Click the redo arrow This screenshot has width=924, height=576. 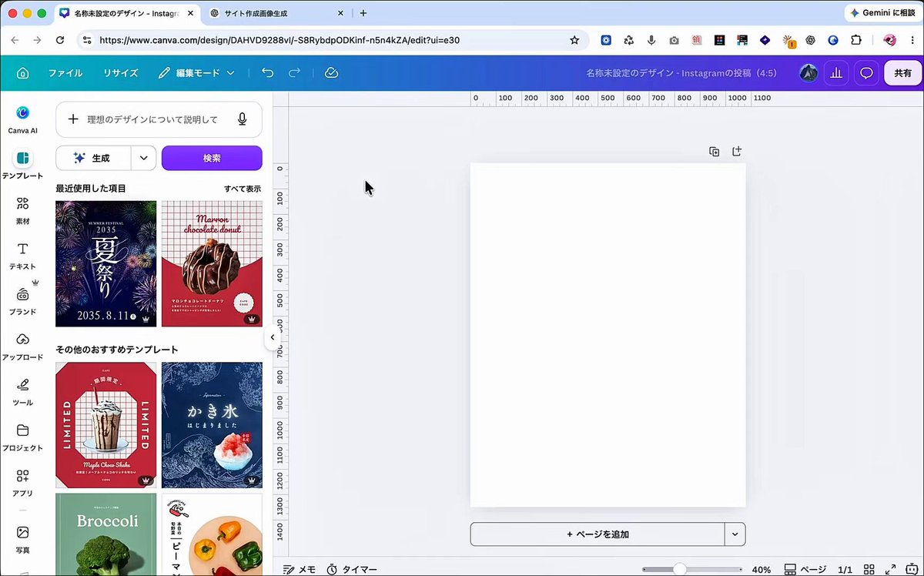(x=294, y=73)
